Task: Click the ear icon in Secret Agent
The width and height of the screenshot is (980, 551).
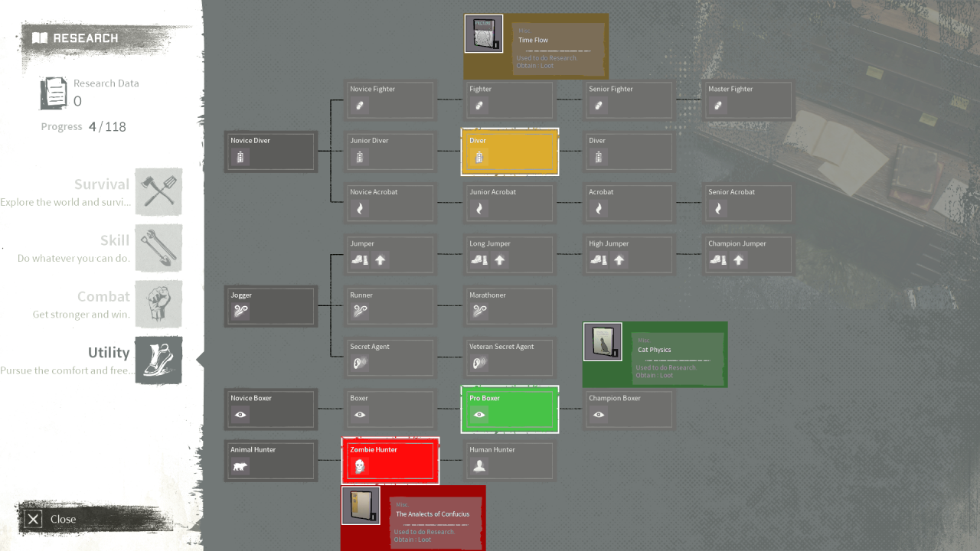Action: click(360, 363)
